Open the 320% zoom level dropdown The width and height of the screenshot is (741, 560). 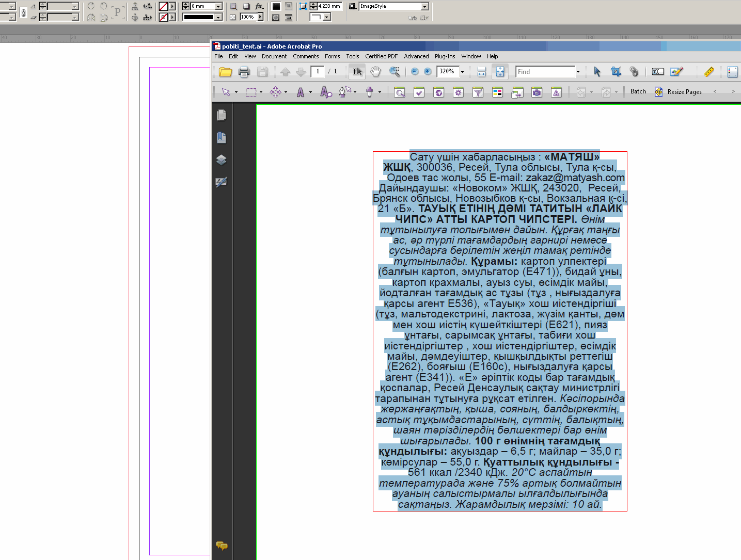462,72
